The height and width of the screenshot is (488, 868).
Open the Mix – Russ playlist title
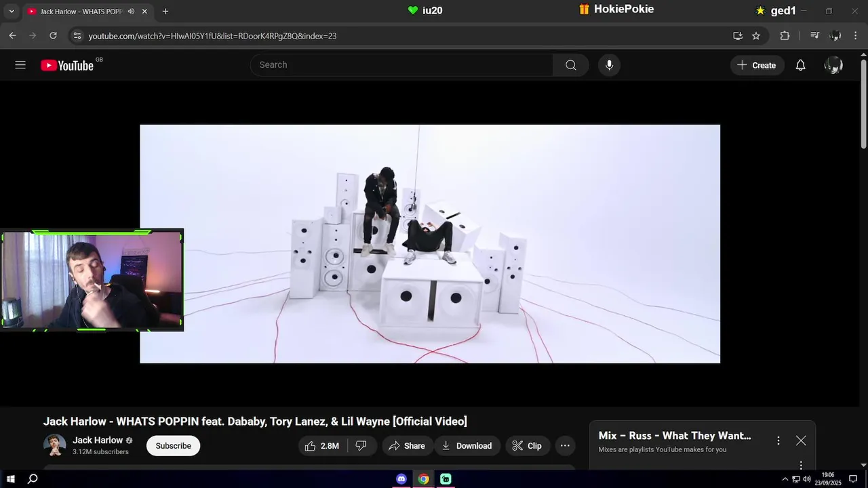[675, 436]
